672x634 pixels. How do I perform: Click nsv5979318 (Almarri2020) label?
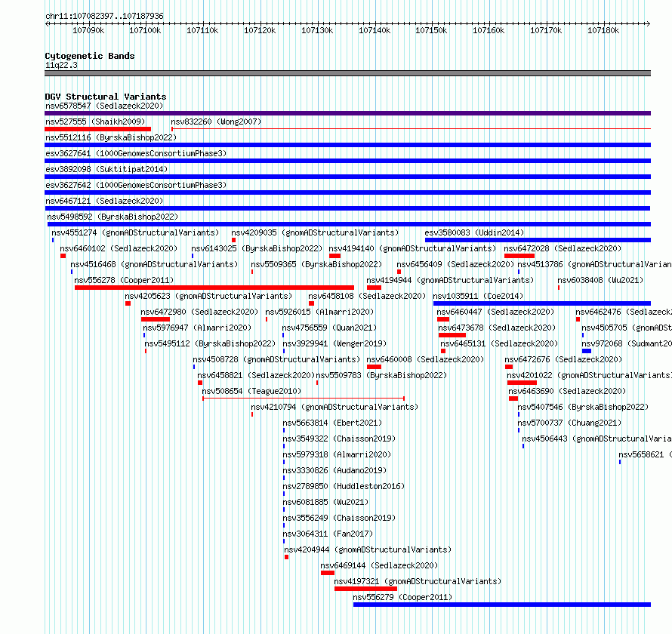[x=337, y=454]
